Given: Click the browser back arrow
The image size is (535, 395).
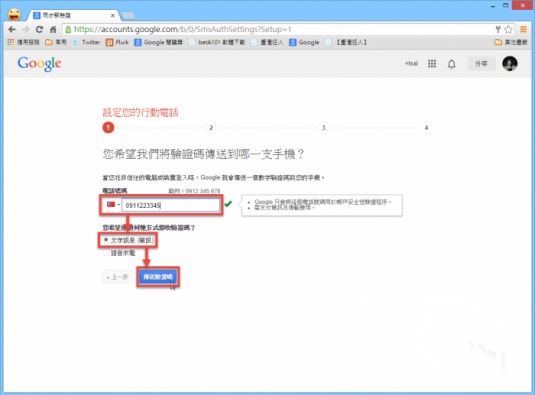Looking at the screenshot, I should pyautogui.click(x=12, y=30).
